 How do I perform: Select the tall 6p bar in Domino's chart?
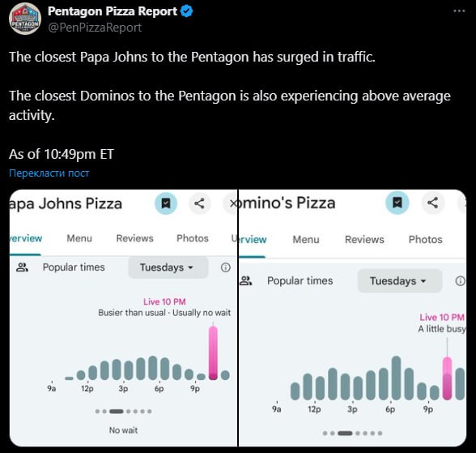396,378
